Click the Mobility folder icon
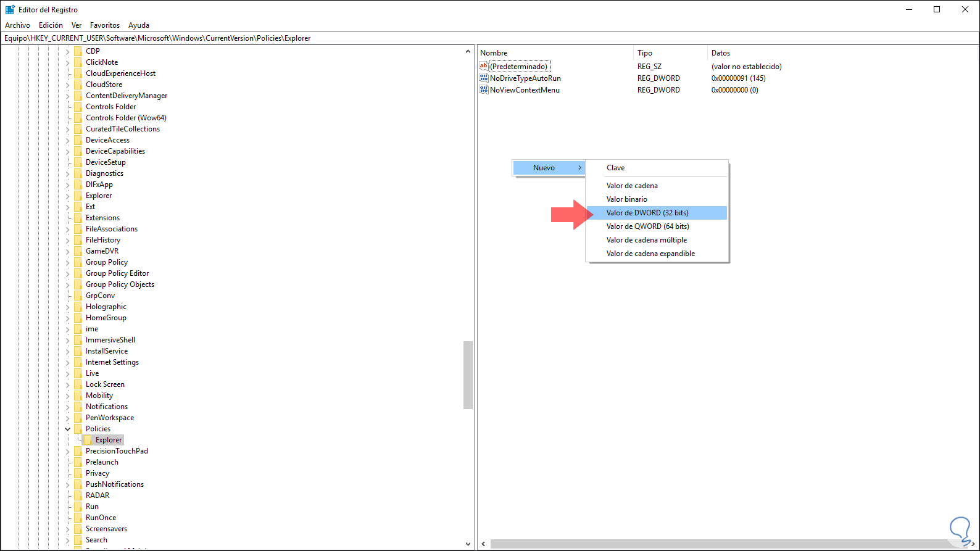The height and width of the screenshot is (551, 980). click(78, 396)
